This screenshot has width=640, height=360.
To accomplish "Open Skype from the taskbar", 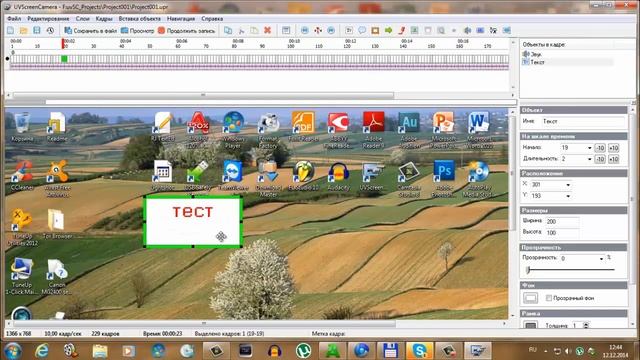I will (419, 351).
